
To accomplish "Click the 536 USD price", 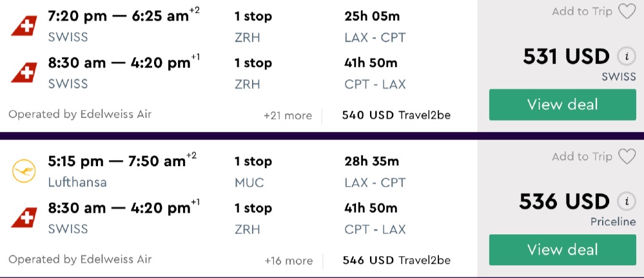I will 564,201.
